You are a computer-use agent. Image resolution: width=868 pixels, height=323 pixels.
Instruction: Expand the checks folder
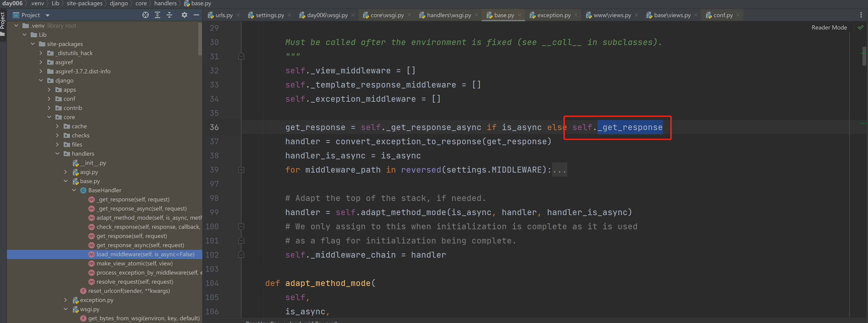[x=57, y=135]
